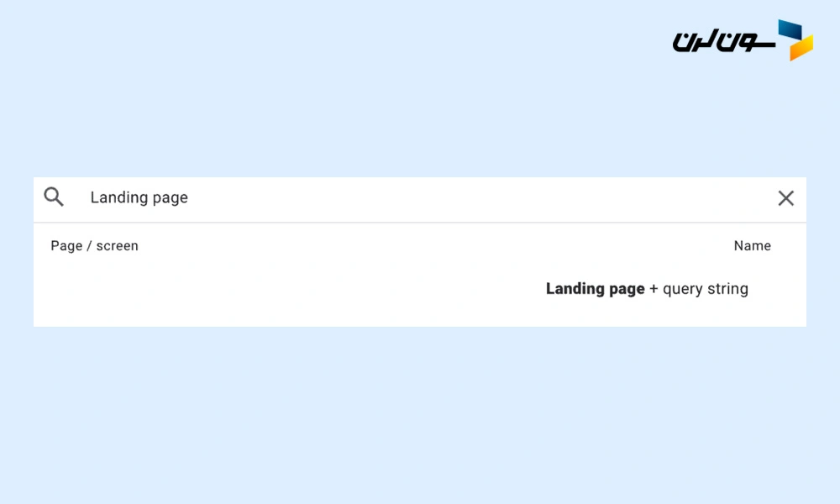Click the word "screen" in the category label
This screenshot has width=840, height=504.
pyautogui.click(x=117, y=246)
